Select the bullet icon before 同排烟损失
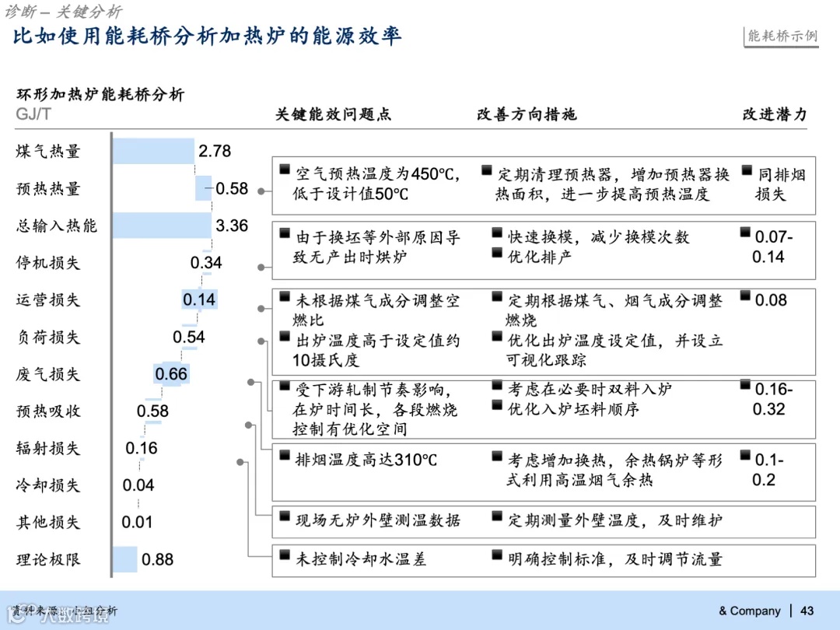This screenshot has height=630, width=840. click(x=745, y=169)
